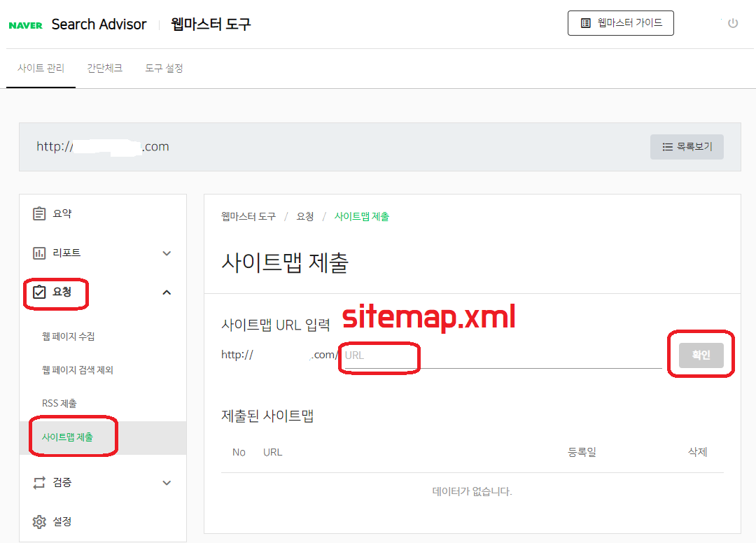Switch to the 사이트 관리 tab
This screenshot has height=543, width=756.
(x=41, y=68)
